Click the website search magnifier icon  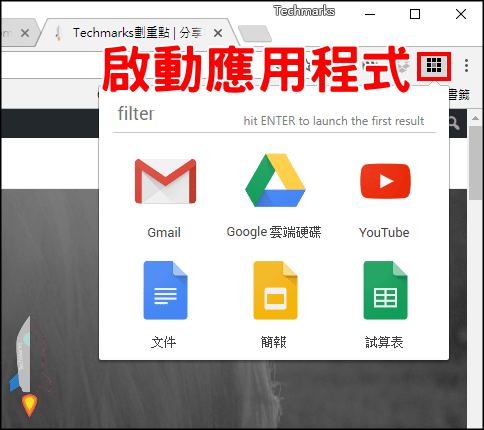click(x=454, y=123)
